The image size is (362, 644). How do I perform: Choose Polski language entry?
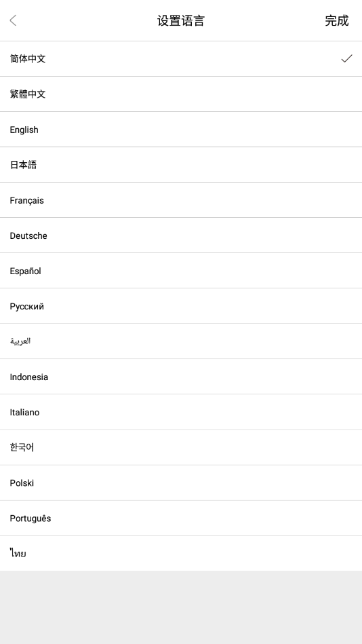pos(181,482)
